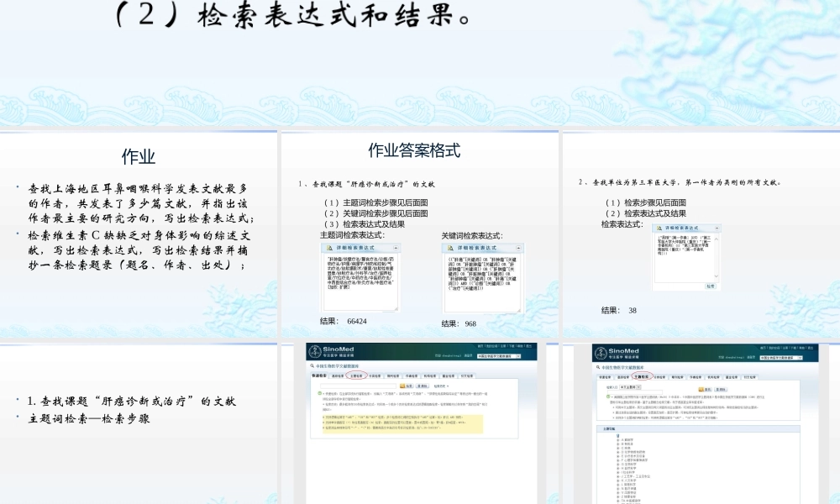Viewport: 840px width, 504px height.
Task: Open the 检索入口 dropdown in subject search
Action: (639, 386)
